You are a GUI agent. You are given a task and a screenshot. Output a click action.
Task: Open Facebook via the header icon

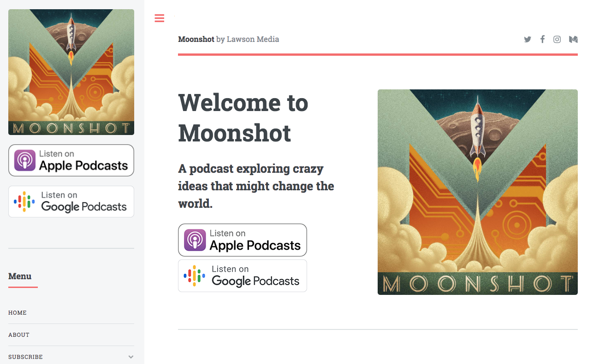(542, 39)
